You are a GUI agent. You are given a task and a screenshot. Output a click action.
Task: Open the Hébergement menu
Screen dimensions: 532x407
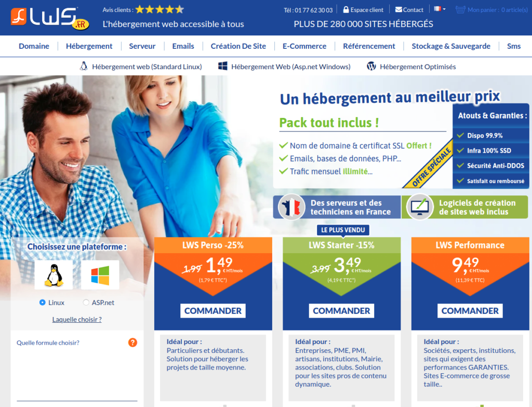(89, 46)
